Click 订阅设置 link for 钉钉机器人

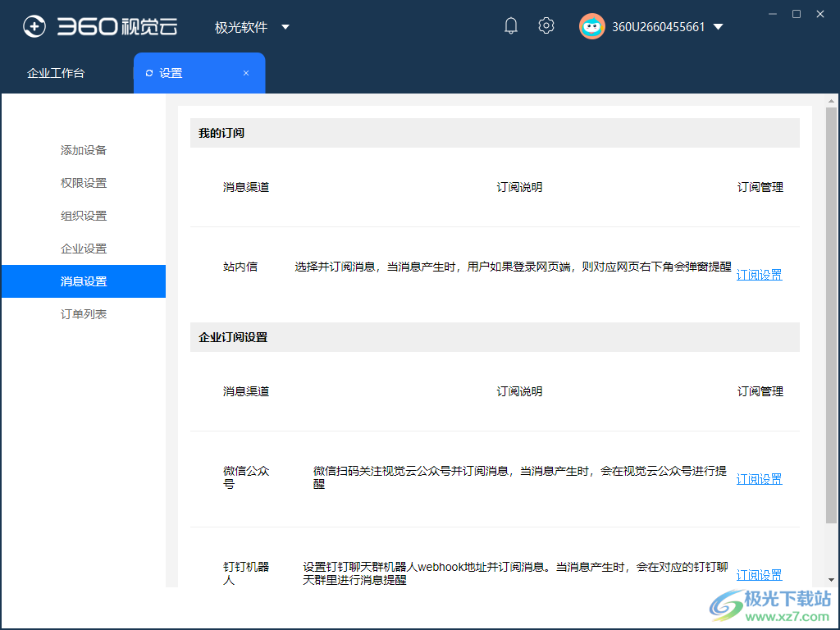coord(759,575)
